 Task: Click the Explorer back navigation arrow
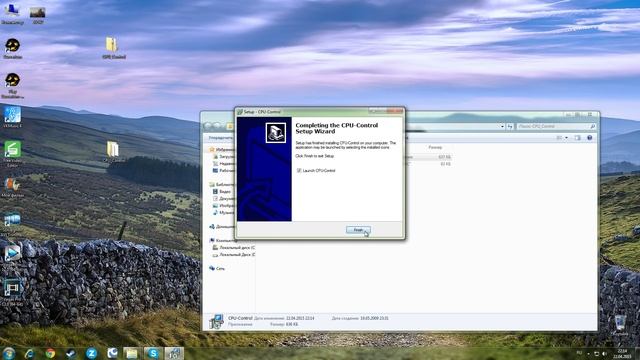tap(208, 126)
